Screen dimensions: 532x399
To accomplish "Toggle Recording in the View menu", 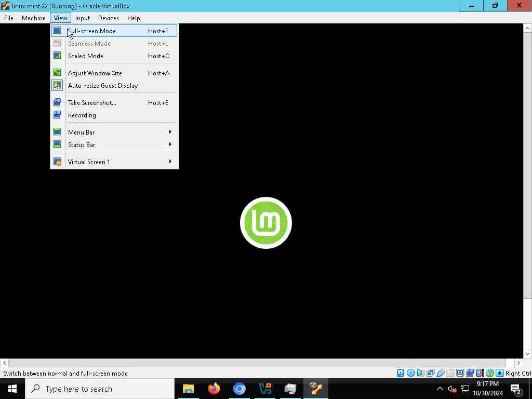I will coord(114,115).
